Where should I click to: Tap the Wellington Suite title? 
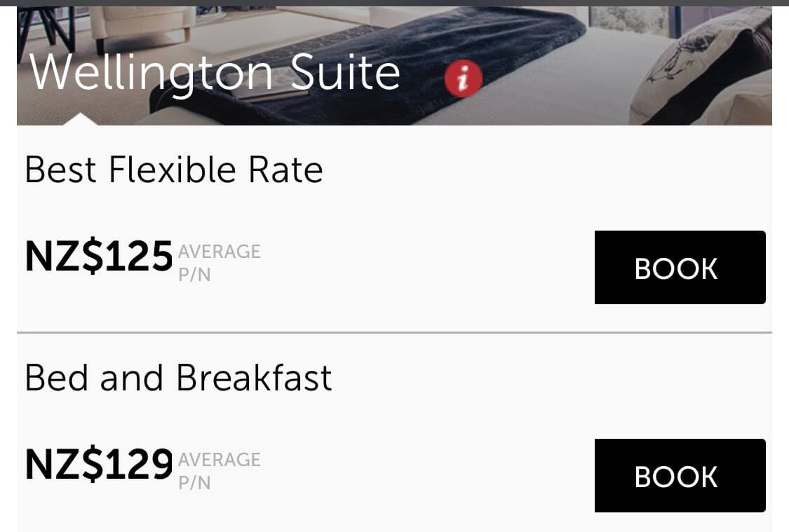pos(215,72)
